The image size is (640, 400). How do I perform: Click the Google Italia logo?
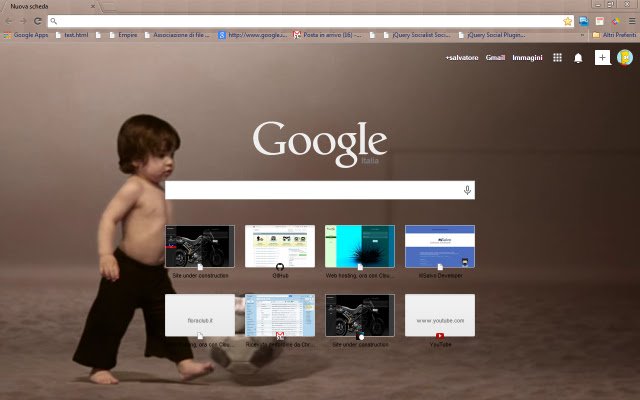pos(320,144)
